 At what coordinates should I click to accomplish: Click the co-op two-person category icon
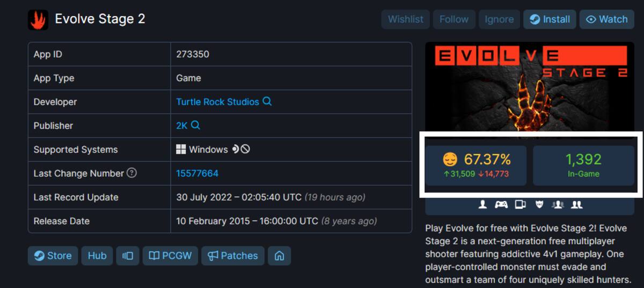577,204
